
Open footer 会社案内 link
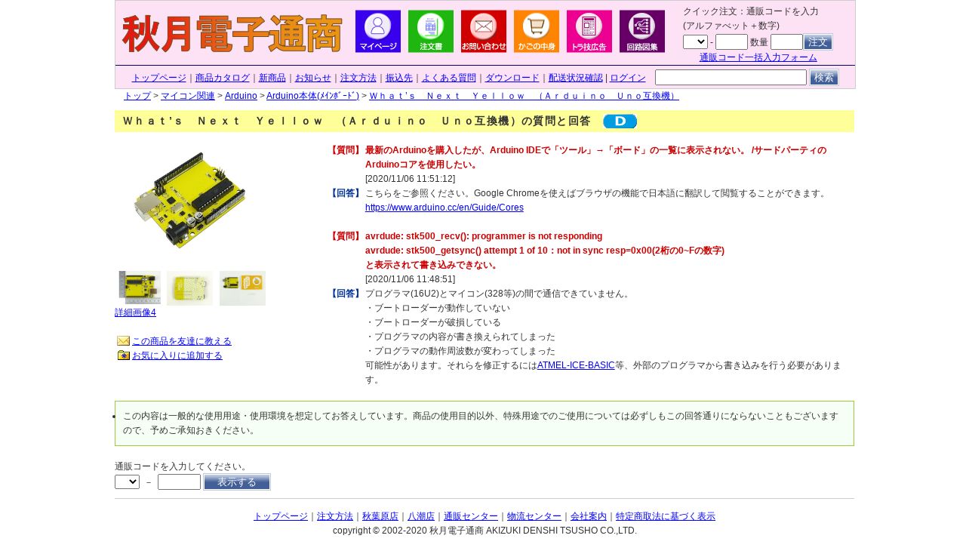pos(589,516)
